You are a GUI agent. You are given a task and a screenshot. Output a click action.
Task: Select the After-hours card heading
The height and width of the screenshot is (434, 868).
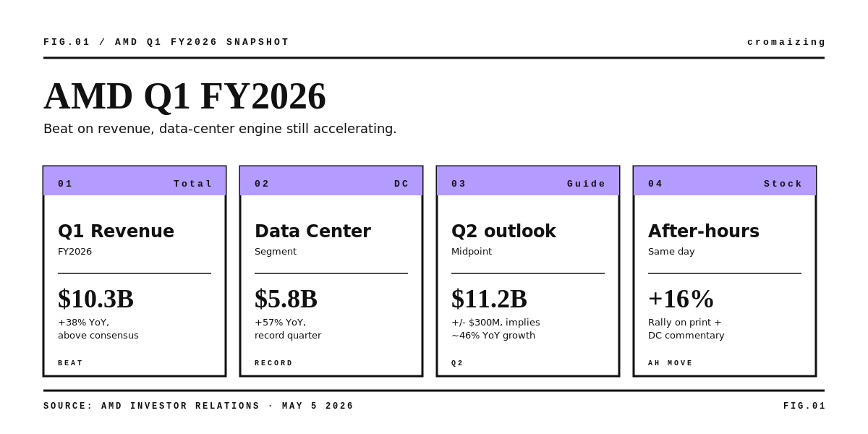pos(704,231)
